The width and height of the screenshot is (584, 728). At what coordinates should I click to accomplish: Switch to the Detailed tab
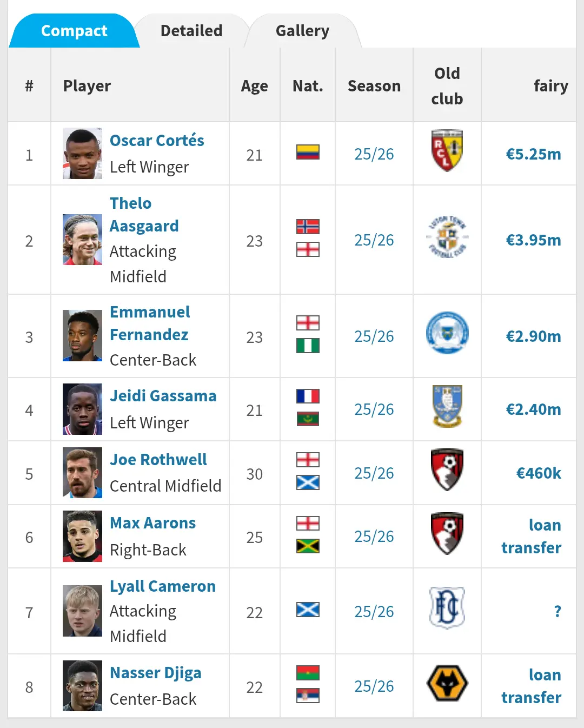(x=191, y=31)
